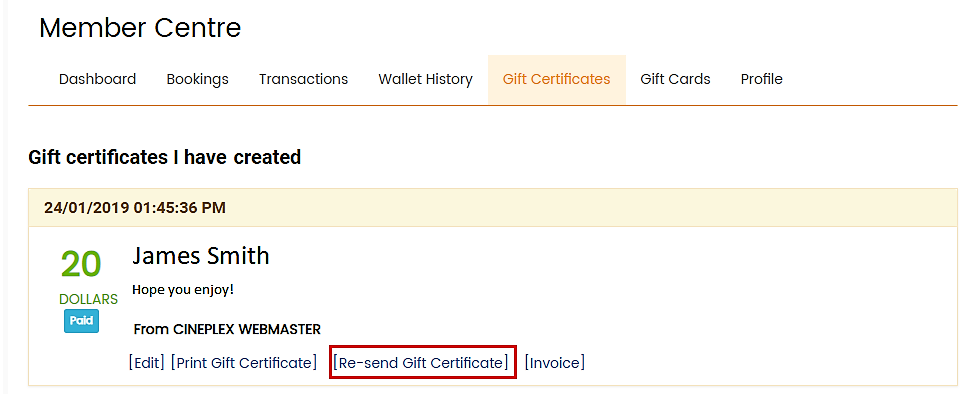Open the [Invoice] link
Screen dimensions: 963x394
[x=555, y=363]
